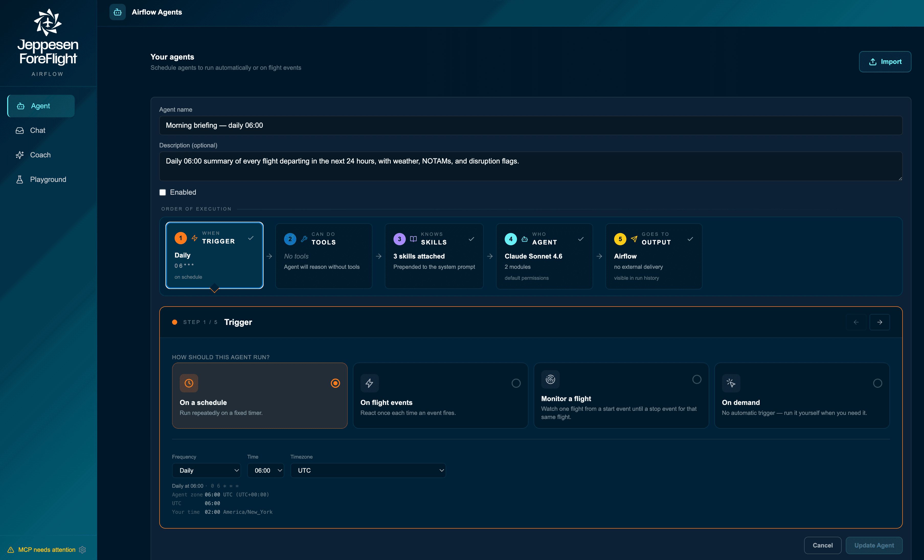Click 'Daily at 06:00' schedule summary text

pos(187,486)
